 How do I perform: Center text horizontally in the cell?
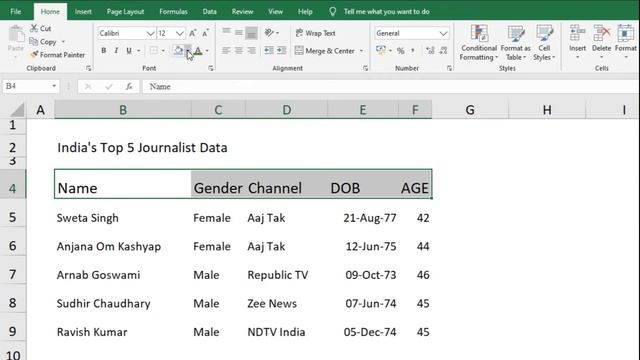(x=239, y=51)
